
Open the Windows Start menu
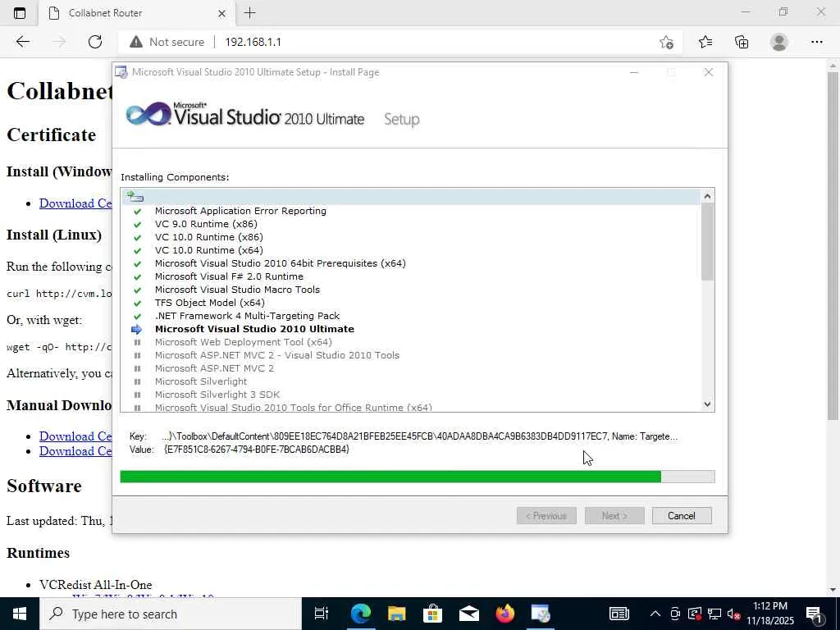coord(20,614)
